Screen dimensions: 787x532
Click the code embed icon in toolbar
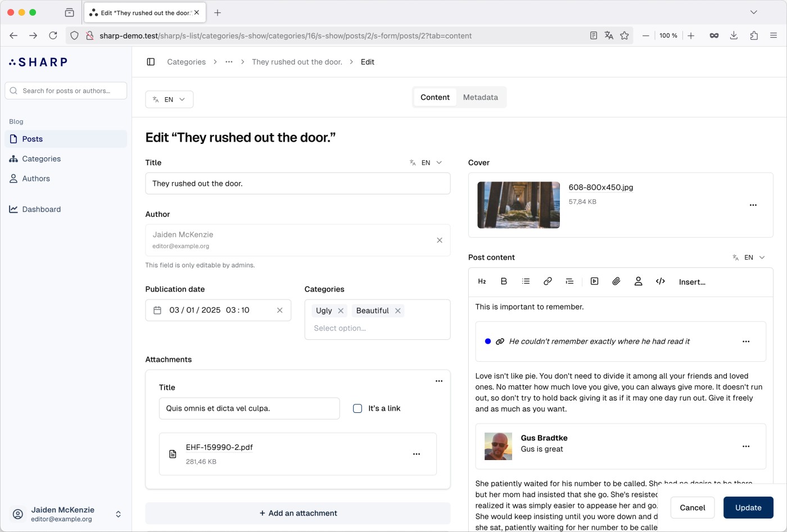(661, 281)
